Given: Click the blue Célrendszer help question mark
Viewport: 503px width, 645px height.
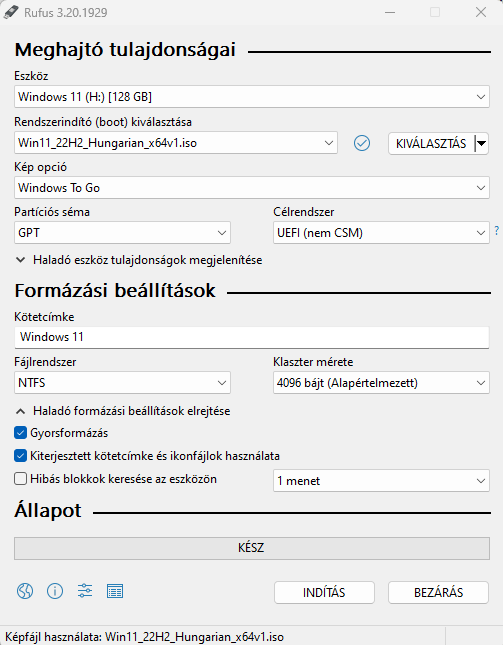Looking at the screenshot, I should [496, 230].
